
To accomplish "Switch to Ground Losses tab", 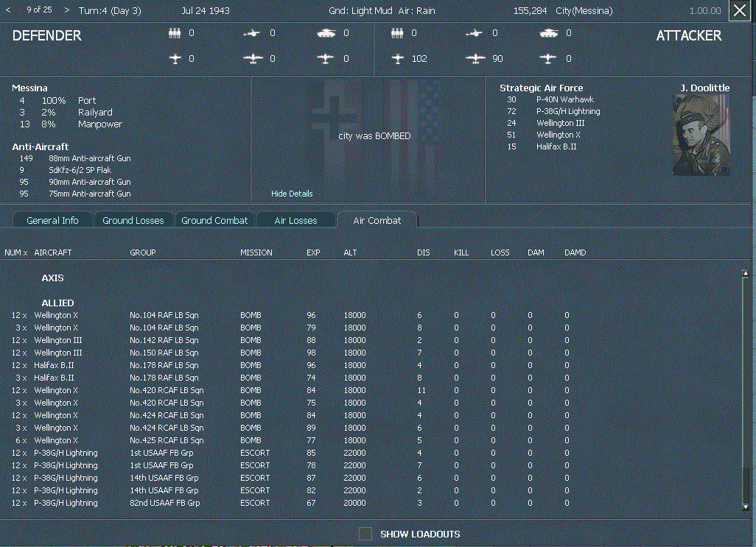I will tap(133, 220).
